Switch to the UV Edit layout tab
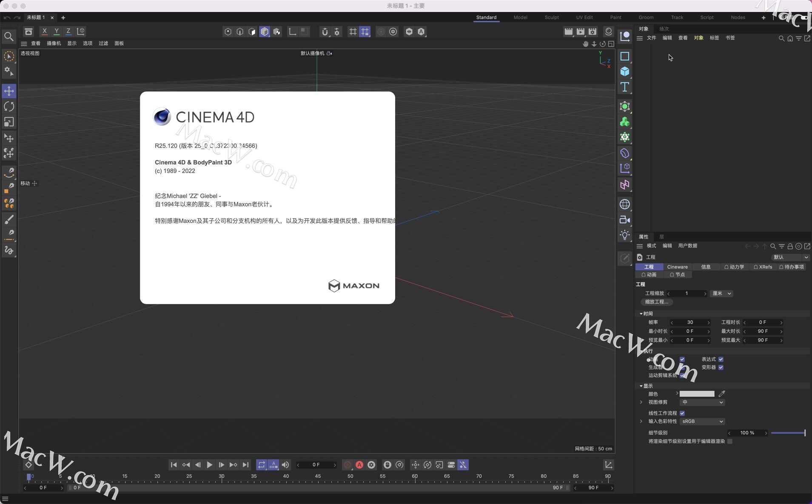Viewport: 812px width, 504px height. pyautogui.click(x=584, y=17)
